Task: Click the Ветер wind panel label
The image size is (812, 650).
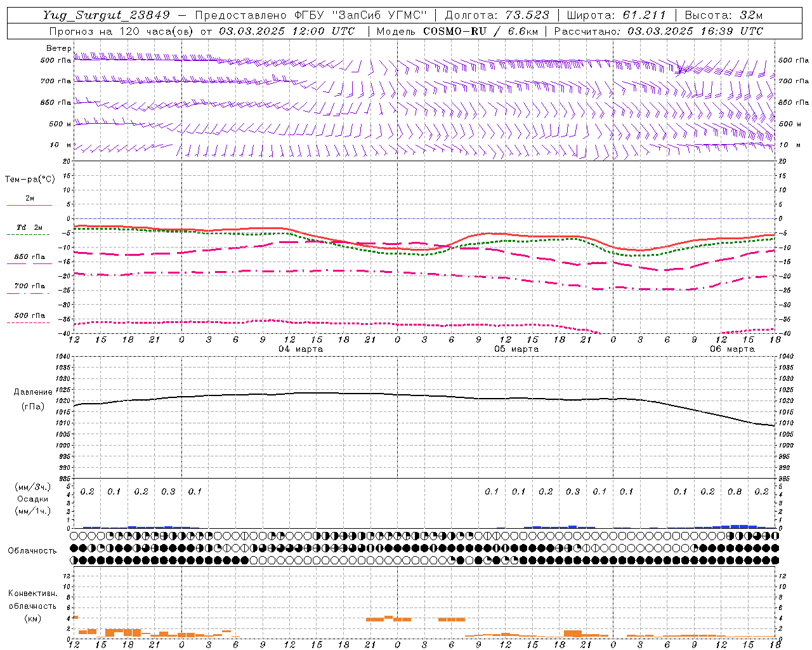Action: 58,48
